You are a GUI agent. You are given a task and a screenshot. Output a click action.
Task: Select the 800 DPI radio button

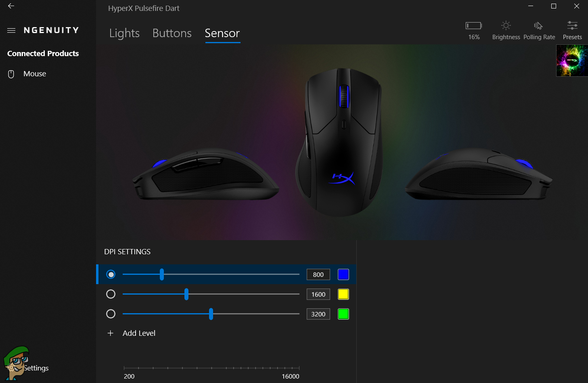[x=111, y=274]
